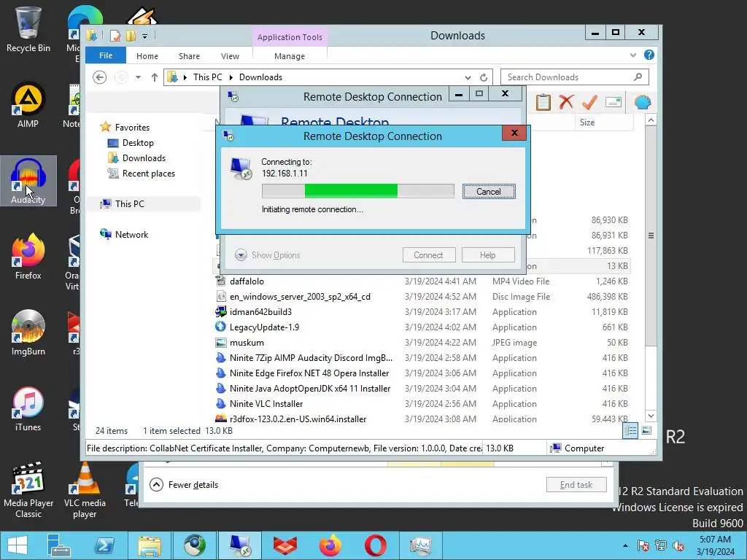Open the Audacity desktop shortcut
Viewport: 747px width, 560px height.
point(28,181)
